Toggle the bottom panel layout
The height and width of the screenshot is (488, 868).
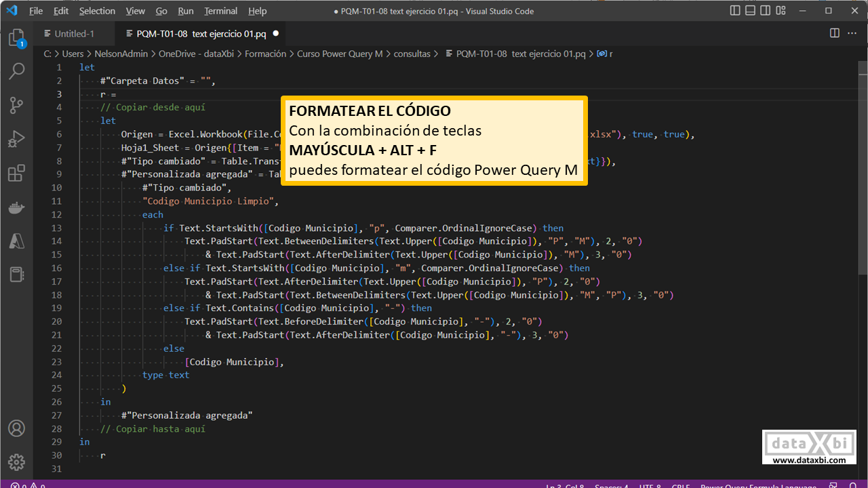tap(752, 11)
